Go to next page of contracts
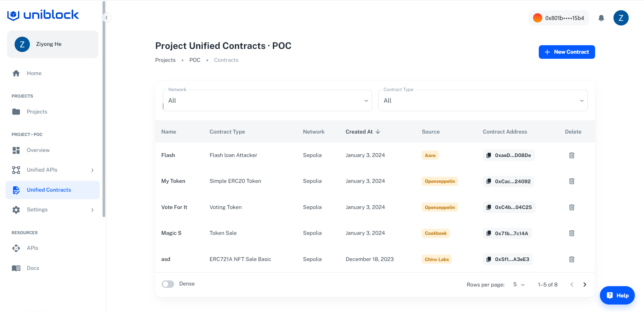 click(585, 284)
